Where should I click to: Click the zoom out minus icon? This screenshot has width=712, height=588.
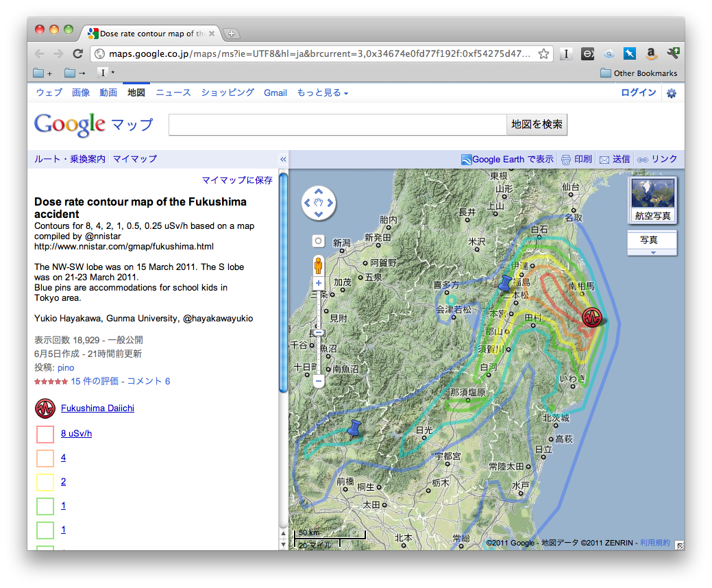point(318,380)
